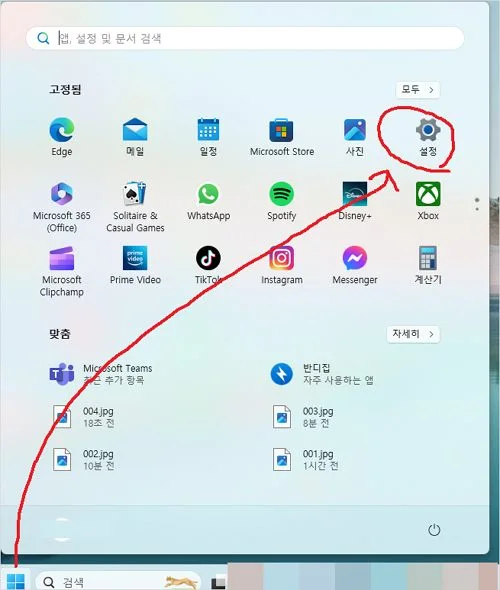Switch pinned apps page using dots
This screenshot has width=500, height=590.
(477, 204)
